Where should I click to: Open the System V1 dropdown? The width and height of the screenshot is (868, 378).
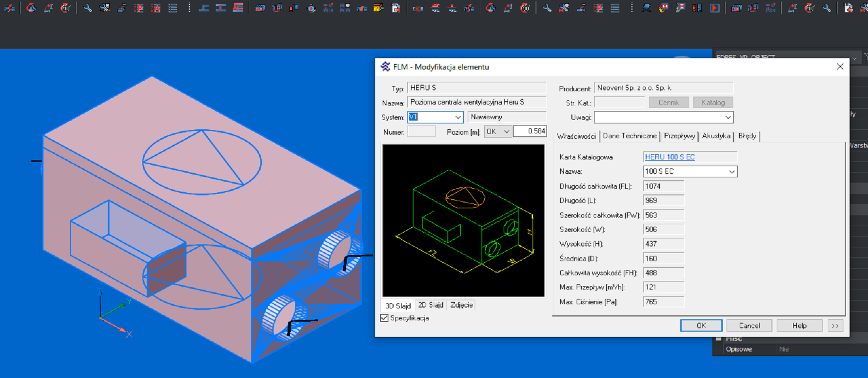pyautogui.click(x=457, y=117)
